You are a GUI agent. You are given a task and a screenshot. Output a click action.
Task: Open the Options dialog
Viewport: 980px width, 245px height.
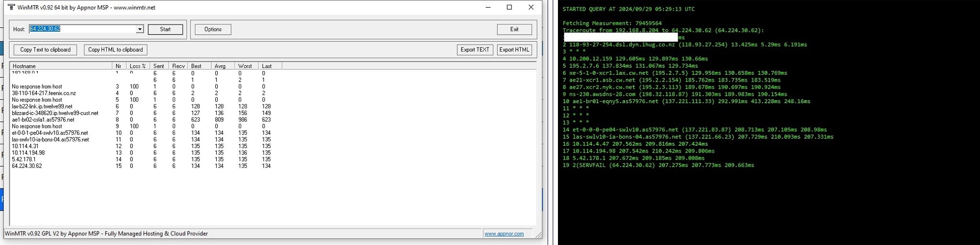(213, 29)
